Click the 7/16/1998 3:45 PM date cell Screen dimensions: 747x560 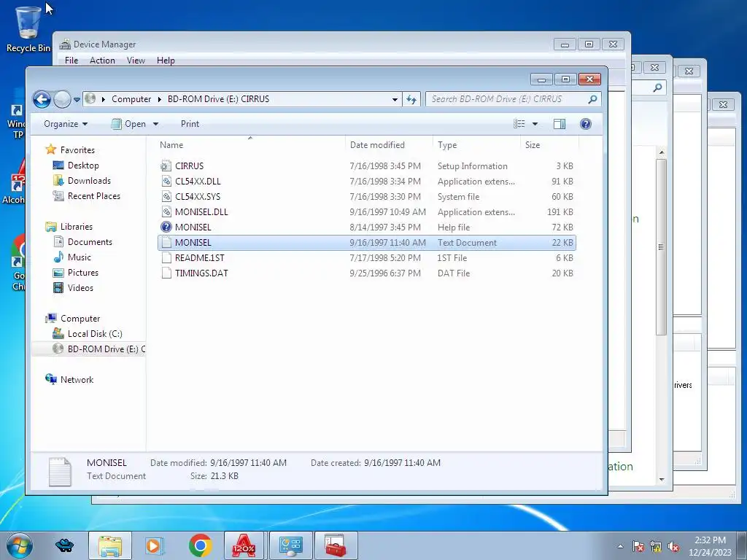[x=385, y=166]
